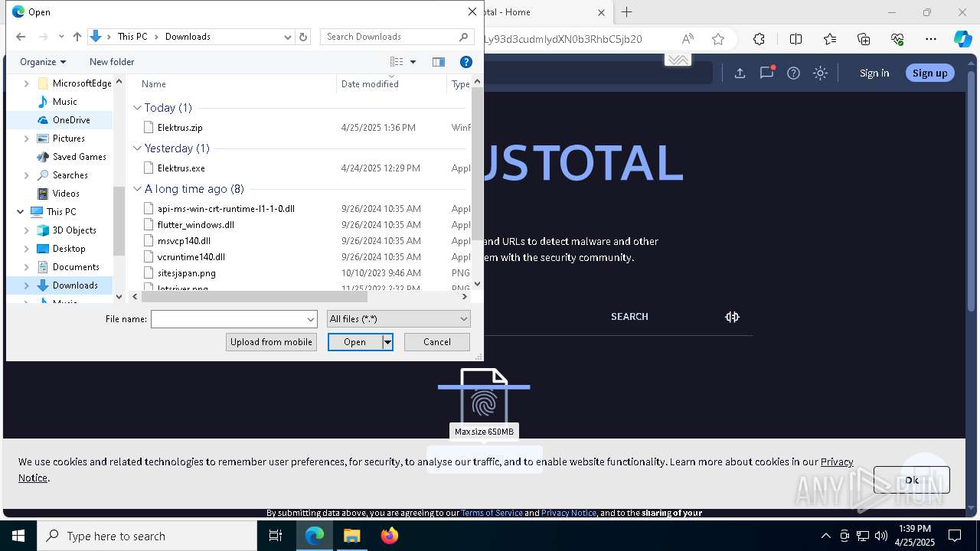Viewport: 980px width, 551px height.
Task: Click Sign in on VirusTotal
Action: (x=874, y=73)
